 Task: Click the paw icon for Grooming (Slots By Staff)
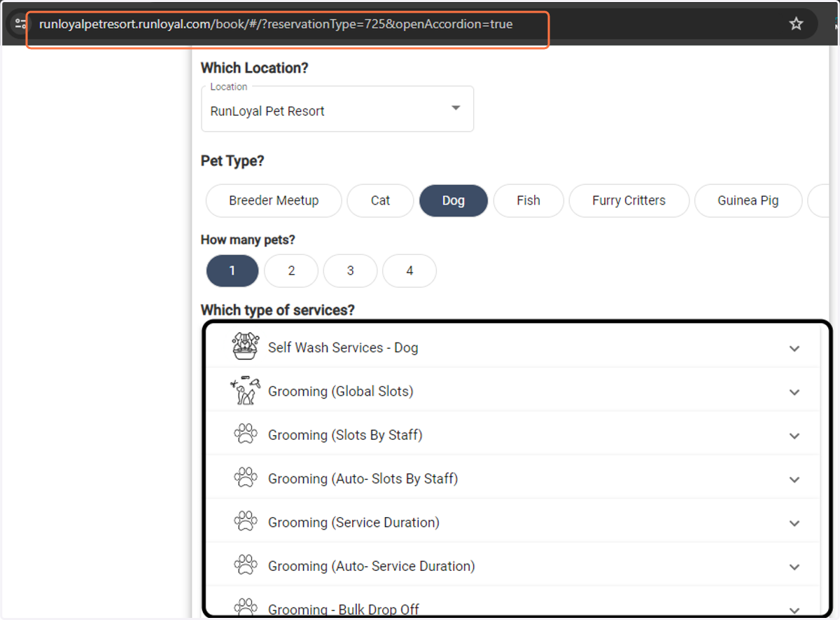(246, 434)
